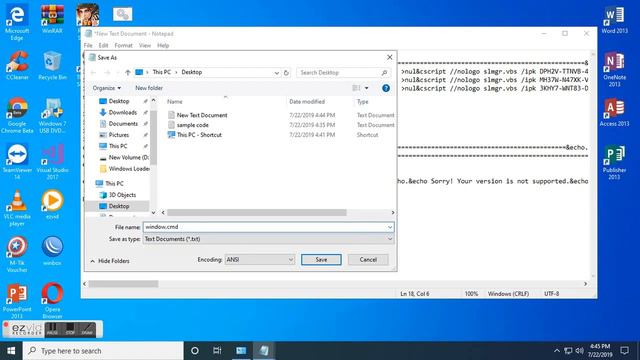The image size is (640, 360).
Task: Open Microsoft Edge desktop shortcut
Action: pyautogui.click(x=17, y=22)
